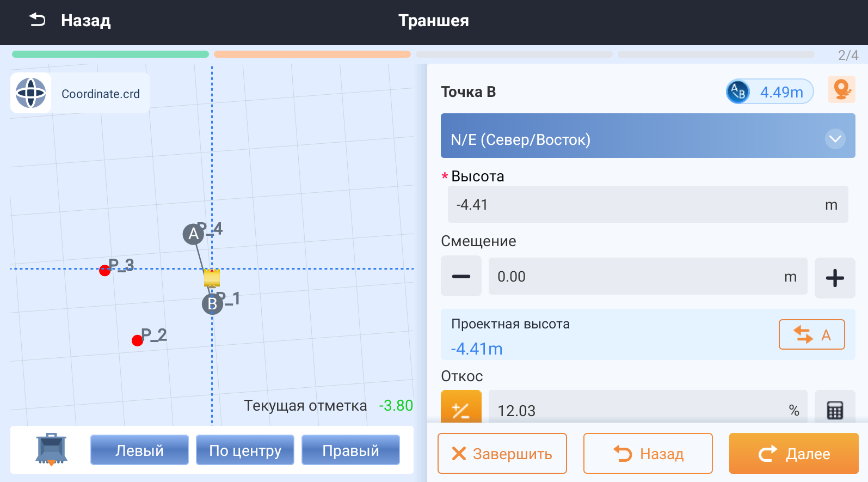Image resolution: width=868 pixels, height=482 pixels.
Task: Click the Высота input field
Action: [637, 205]
